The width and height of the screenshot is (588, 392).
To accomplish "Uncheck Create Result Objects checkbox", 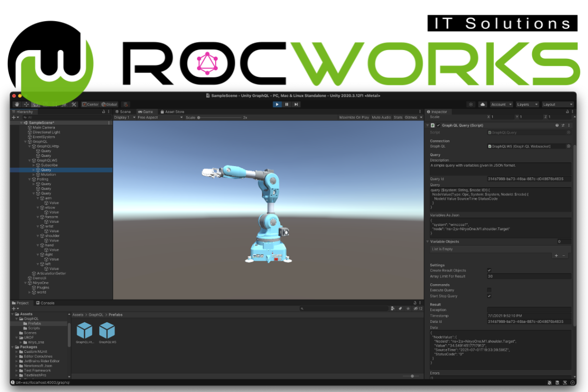I will click(x=489, y=270).
